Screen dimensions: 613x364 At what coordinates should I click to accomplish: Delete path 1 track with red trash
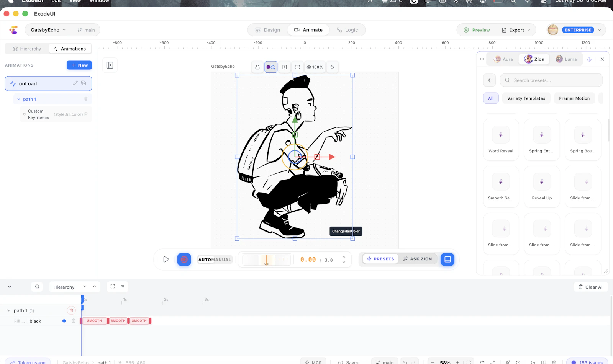tap(71, 310)
